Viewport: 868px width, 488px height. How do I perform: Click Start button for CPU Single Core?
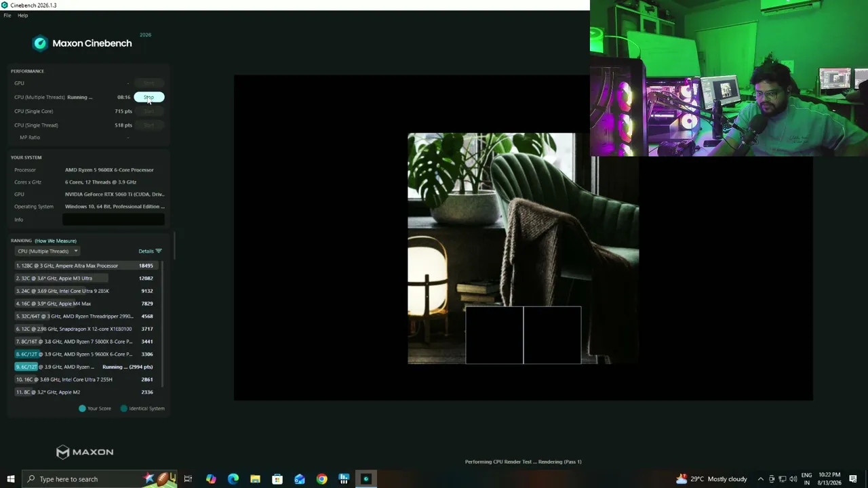coord(149,111)
